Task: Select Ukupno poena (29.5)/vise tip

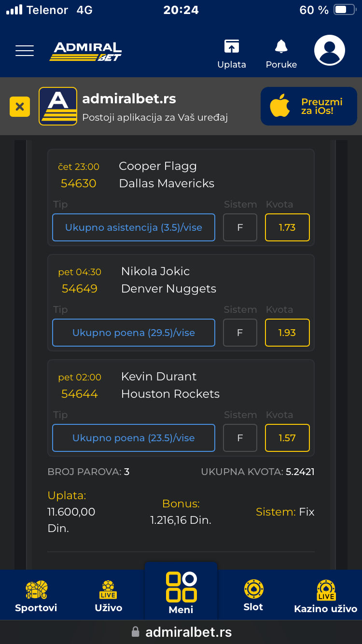Action: (134, 333)
